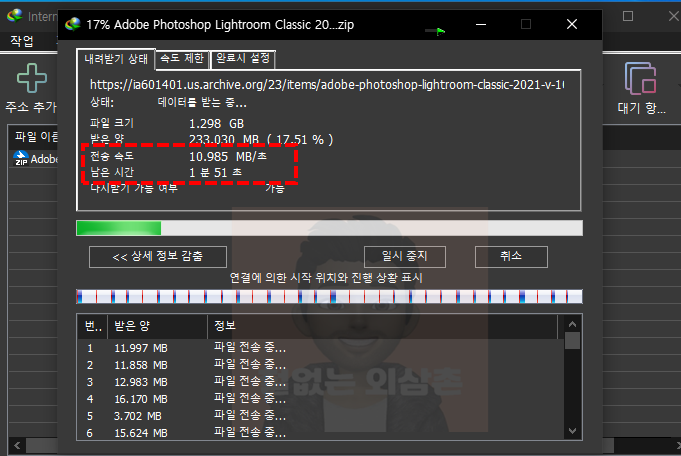Click the connection list scrollbar thumb
Viewport: 681px width, 456px height.
click(x=572, y=340)
